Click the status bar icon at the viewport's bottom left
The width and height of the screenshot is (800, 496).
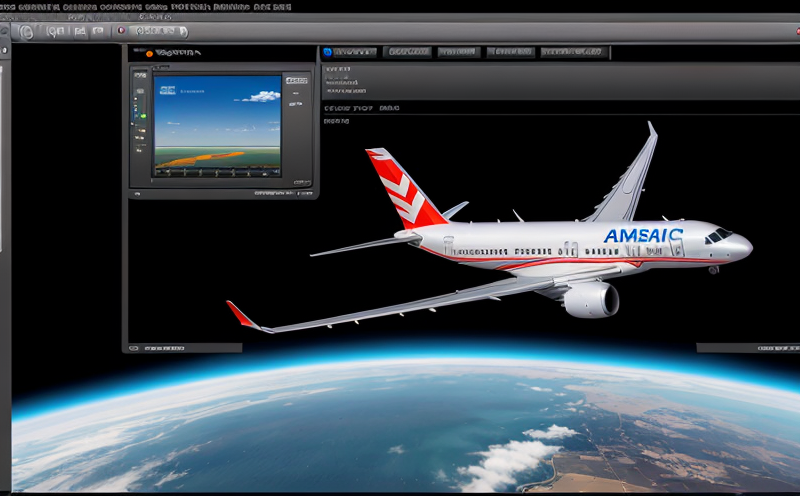[x=134, y=348]
